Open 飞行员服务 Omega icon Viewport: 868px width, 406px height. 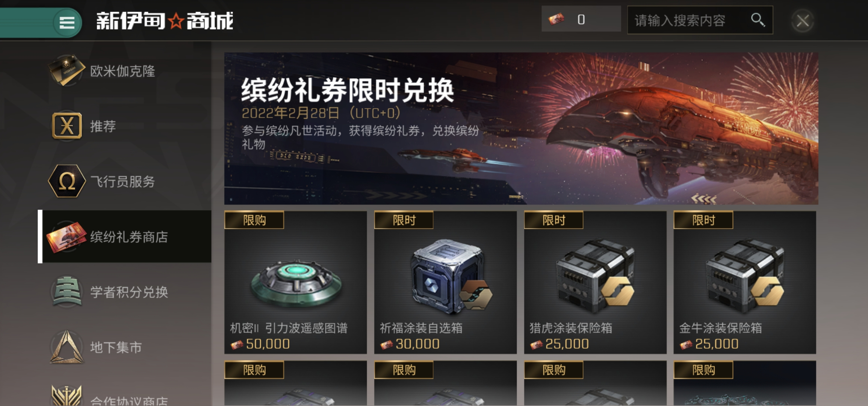[67, 181]
